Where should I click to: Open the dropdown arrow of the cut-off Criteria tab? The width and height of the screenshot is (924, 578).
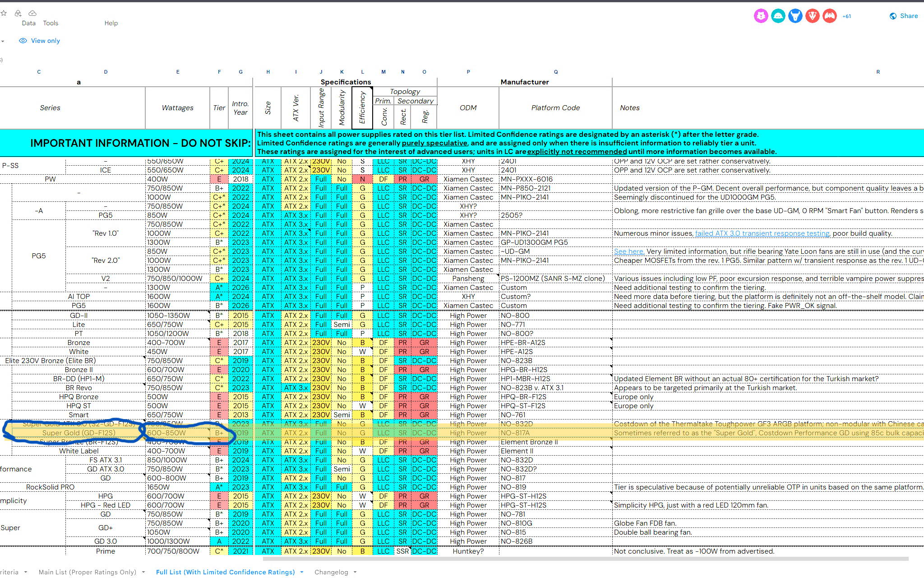[26, 572]
